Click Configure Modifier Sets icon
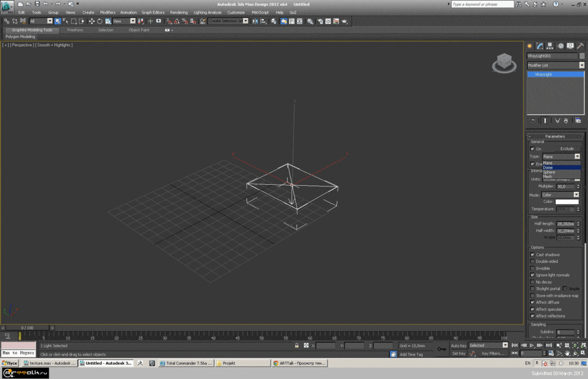Screen dimensions: 588x379 coord(578,121)
